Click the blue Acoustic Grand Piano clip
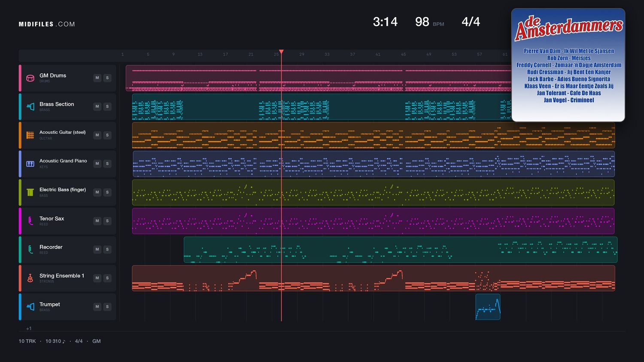Screen dimensions: 644x362 click(x=374, y=164)
